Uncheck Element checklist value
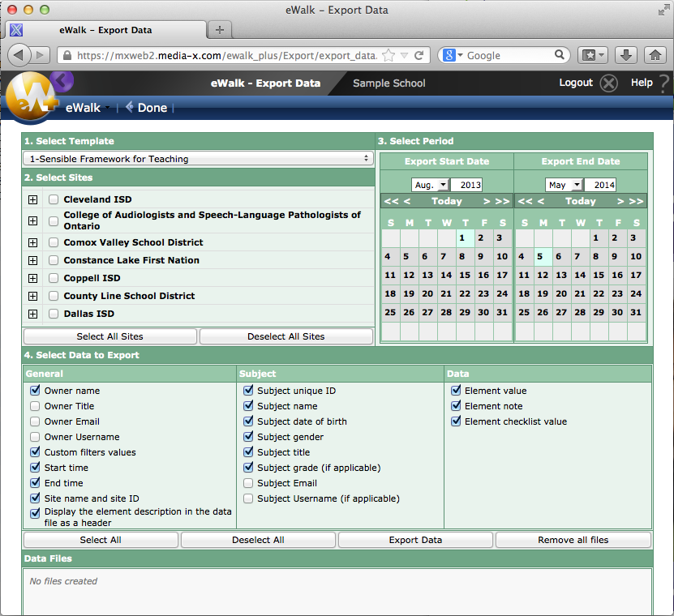The height and width of the screenshot is (616, 674). (x=456, y=421)
